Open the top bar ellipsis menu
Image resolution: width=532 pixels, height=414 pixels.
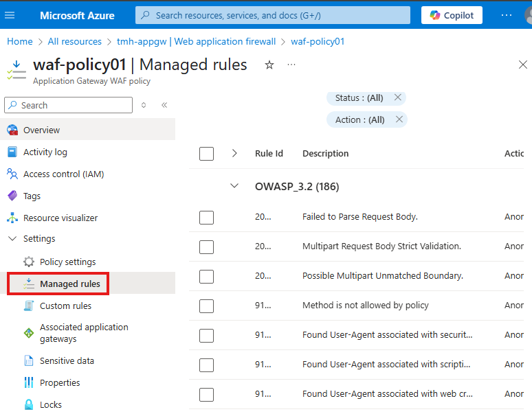tap(506, 15)
